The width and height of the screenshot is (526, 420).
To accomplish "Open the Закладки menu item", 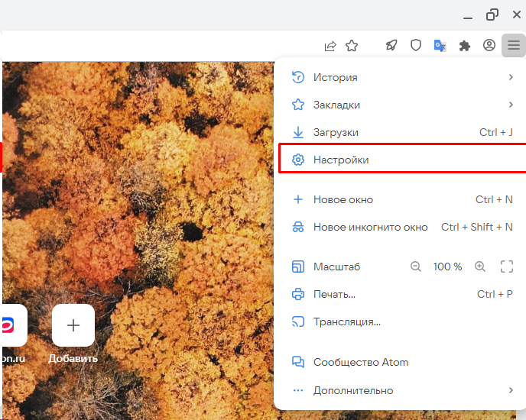I will (402, 105).
